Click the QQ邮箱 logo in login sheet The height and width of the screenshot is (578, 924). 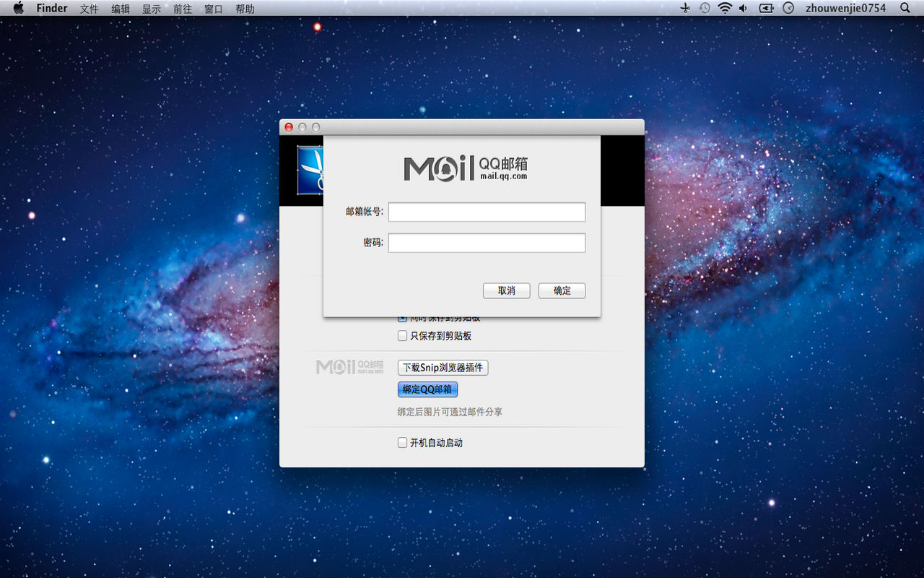(466, 168)
